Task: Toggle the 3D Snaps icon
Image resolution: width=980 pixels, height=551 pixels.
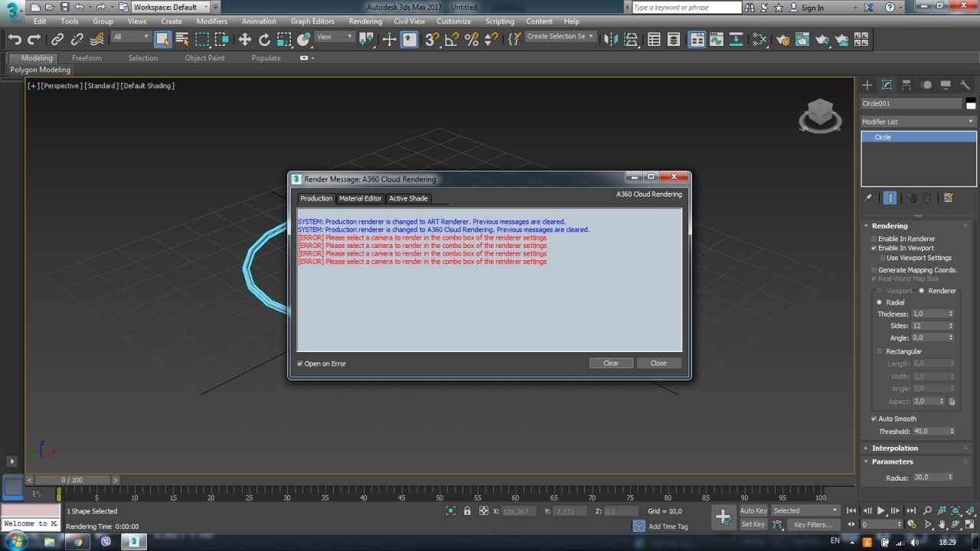Action: 433,40
